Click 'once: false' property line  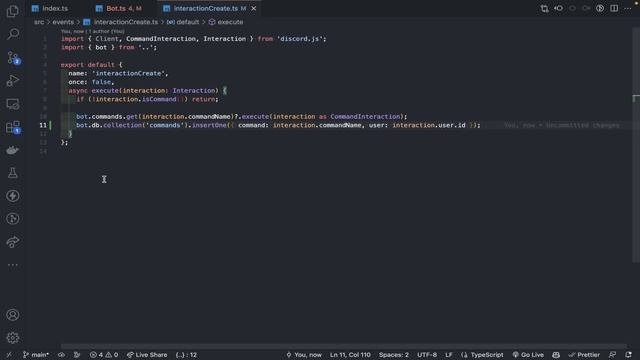91,82
